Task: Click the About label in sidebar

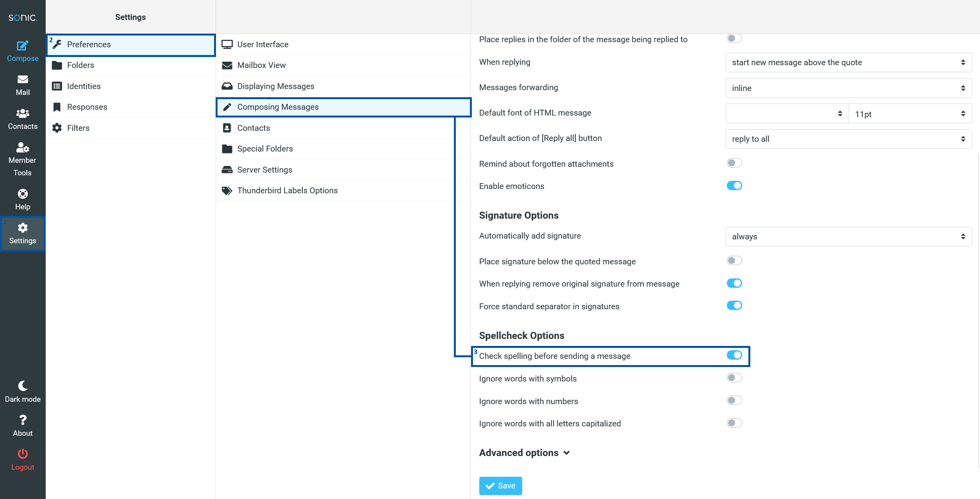Action: [23, 433]
